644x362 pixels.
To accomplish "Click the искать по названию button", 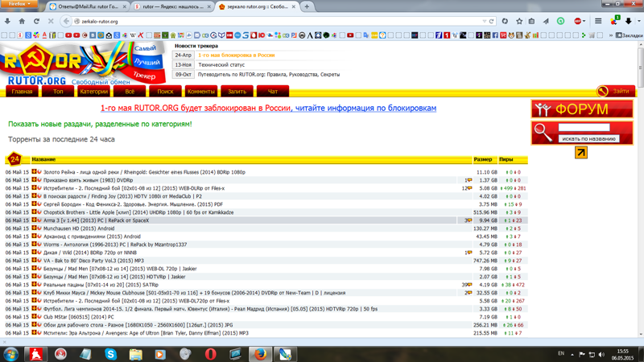I will 588,138.
